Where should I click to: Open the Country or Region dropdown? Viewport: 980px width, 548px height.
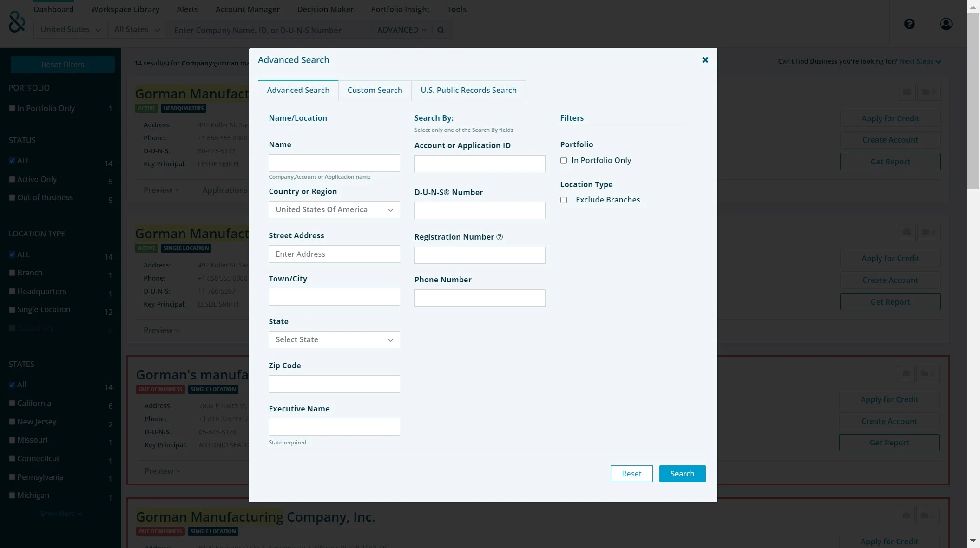click(x=334, y=210)
